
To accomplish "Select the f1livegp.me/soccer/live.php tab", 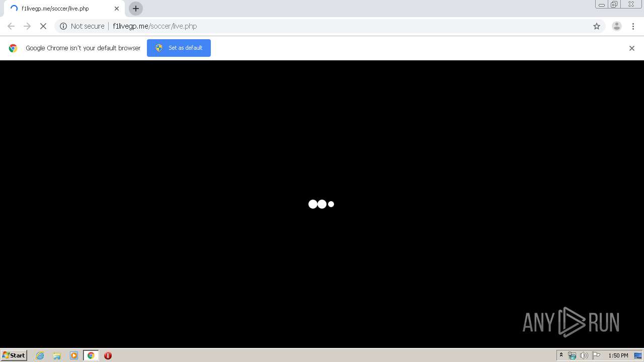I will point(63,9).
